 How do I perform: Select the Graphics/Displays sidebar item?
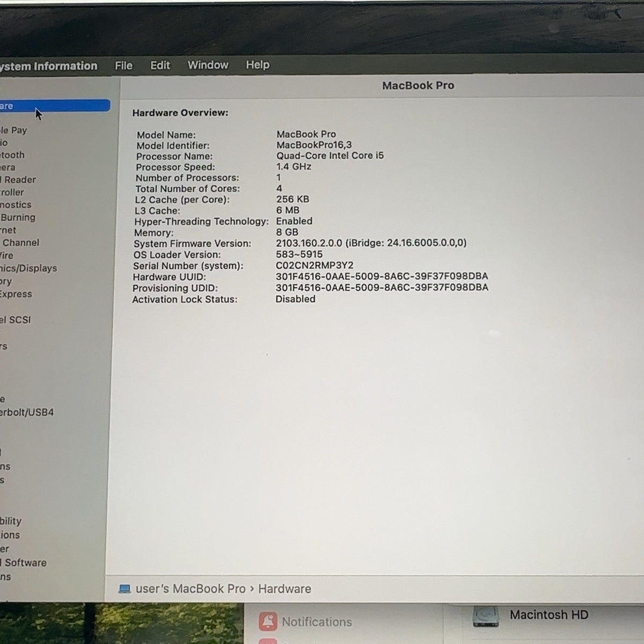click(x=28, y=268)
